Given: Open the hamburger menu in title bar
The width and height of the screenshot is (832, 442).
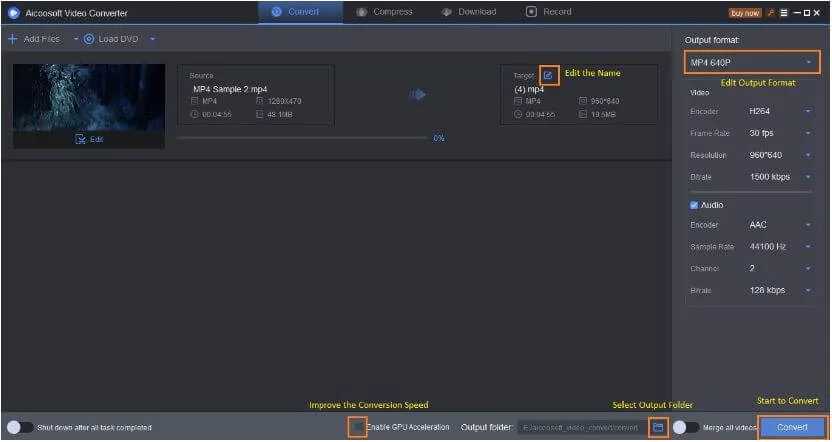Looking at the screenshot, I should [x=783, y=12].
